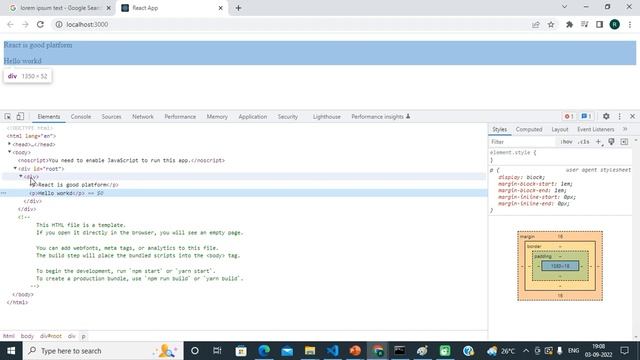Open the Performance insights tab
Screen dimensions: 640x360
(380, 117)
